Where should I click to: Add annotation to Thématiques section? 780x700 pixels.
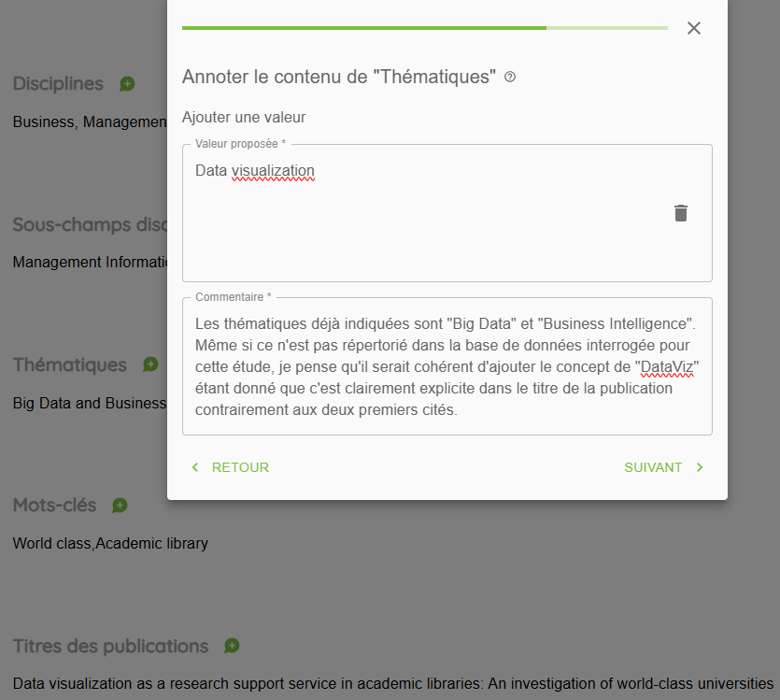click(150, 364)
